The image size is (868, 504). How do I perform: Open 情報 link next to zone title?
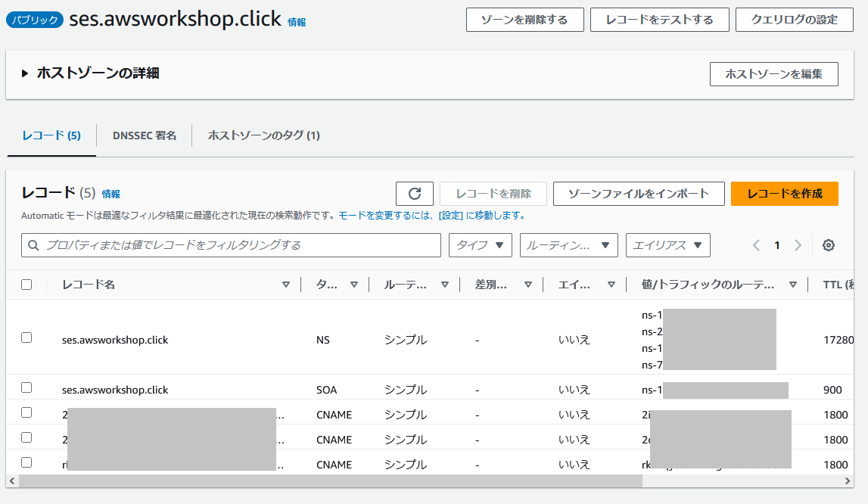pos(297,22)
